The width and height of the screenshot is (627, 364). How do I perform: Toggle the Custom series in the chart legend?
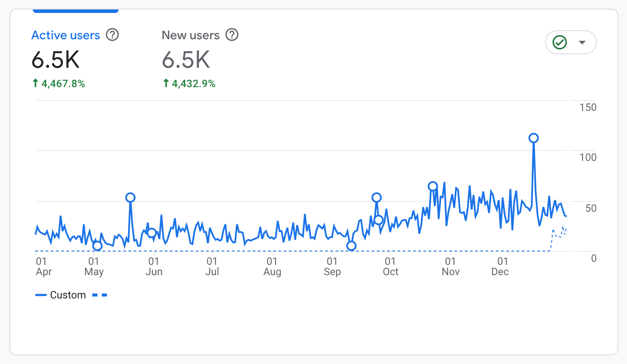61,295
